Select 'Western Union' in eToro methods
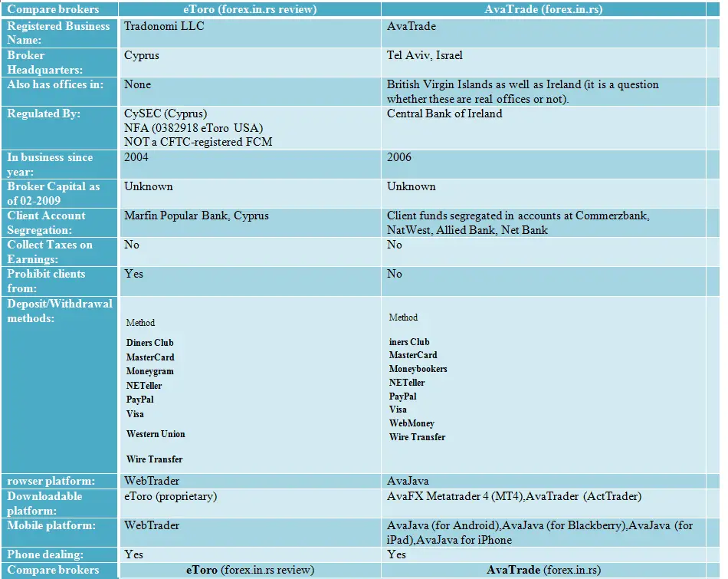This screenshot has width=728, height=579. pyautogui.click(x=156, y=434)
